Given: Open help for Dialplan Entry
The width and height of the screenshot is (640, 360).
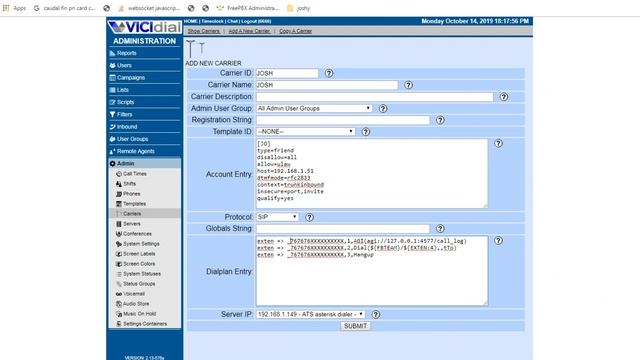Looking at the screenshot, I should coord(498,240).
